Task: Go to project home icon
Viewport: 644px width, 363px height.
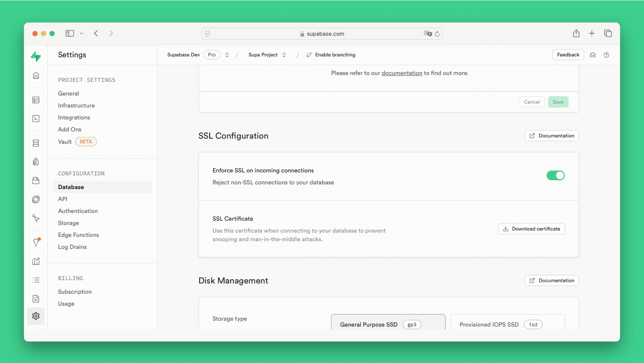Action: coord(36,75)
